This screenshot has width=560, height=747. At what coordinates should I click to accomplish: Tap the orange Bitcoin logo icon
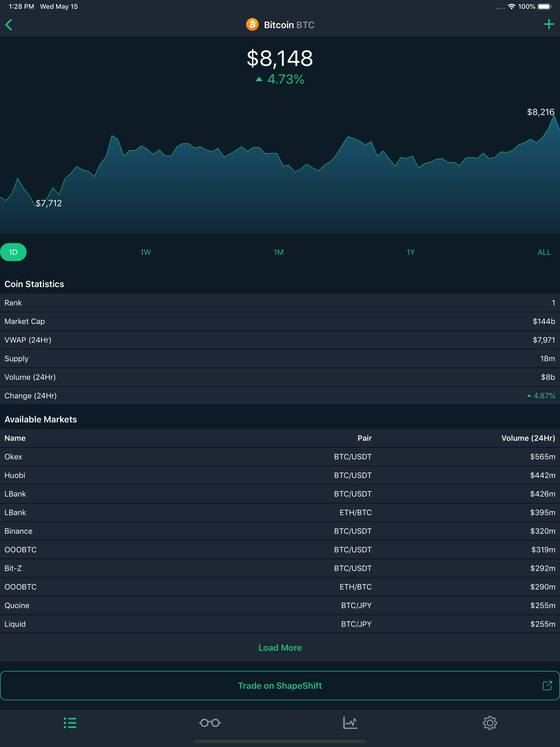[x=252, y=25]
